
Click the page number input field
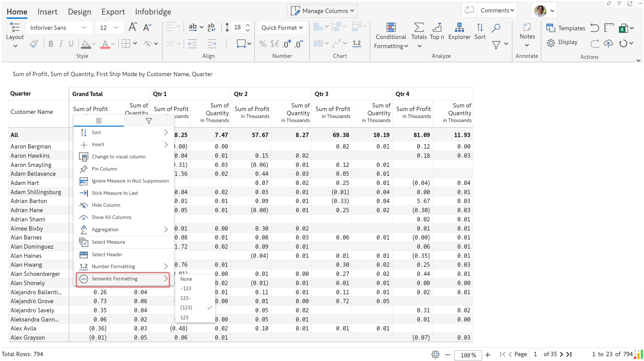(535, 354)
